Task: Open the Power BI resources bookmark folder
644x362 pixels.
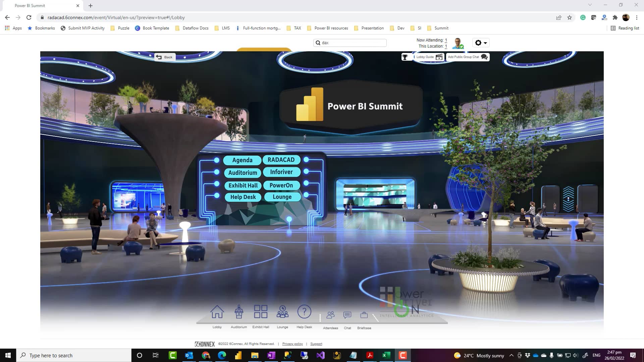Action: tap(328, 28)
